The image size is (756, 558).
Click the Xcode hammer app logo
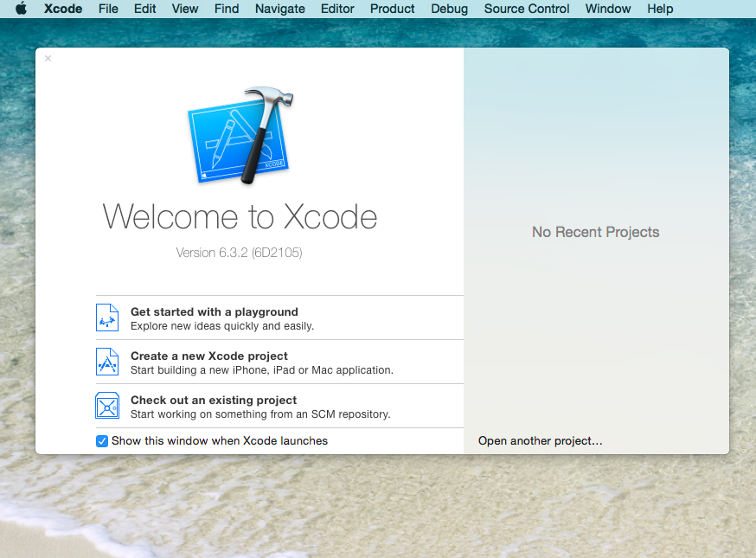[x=240, y=135]
